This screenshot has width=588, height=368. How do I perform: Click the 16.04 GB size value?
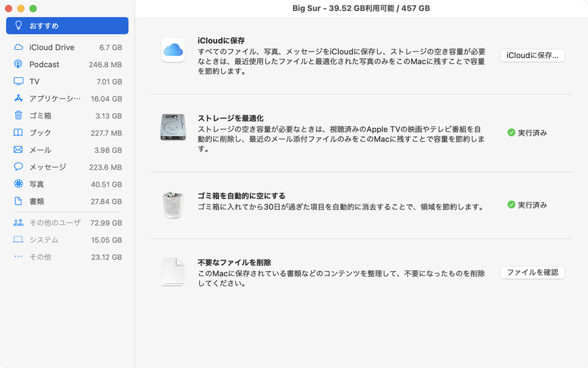[107, 99]
